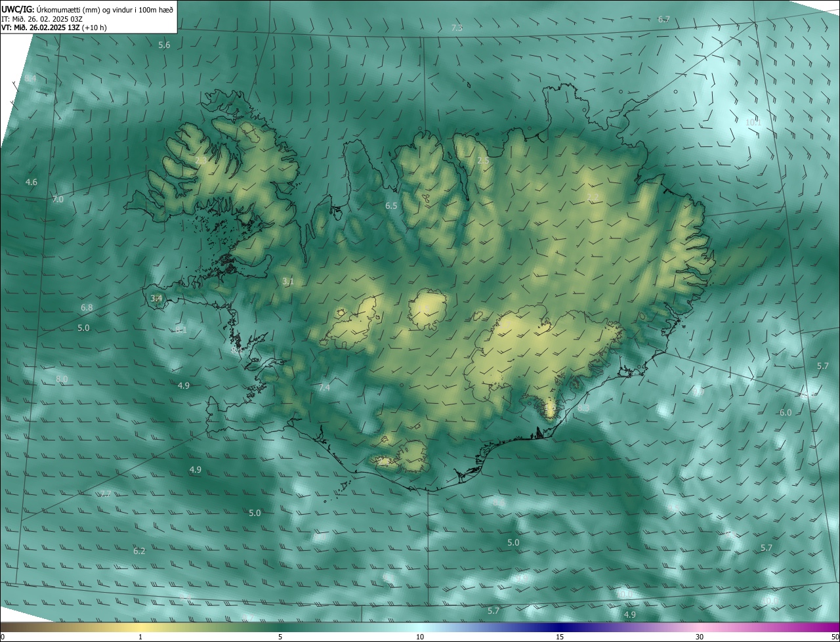The width and height of the screenshot is (840, 642).
Task: Click the 7.3 value label on the map
Action: 457,28
